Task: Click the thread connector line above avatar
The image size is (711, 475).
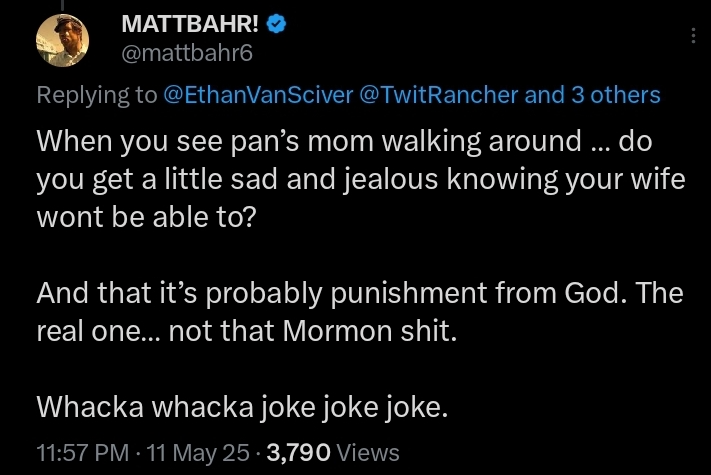Action: (x=63, y=5)
